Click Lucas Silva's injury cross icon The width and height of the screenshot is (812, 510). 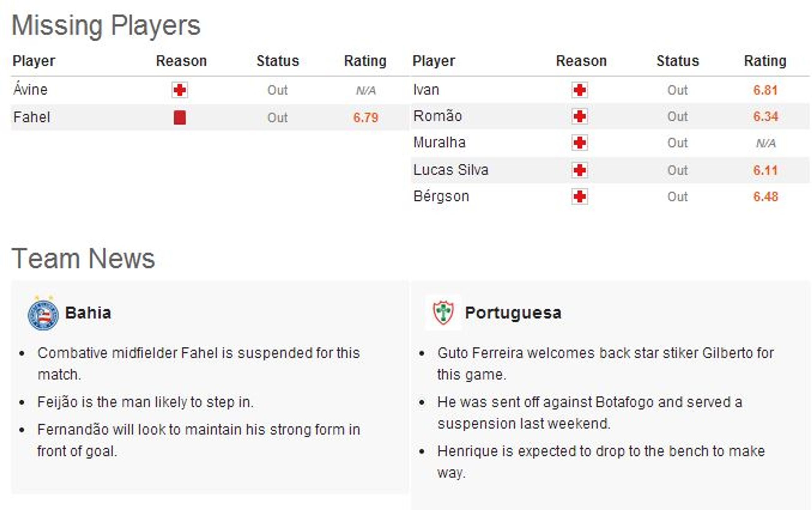coord(579,170)
